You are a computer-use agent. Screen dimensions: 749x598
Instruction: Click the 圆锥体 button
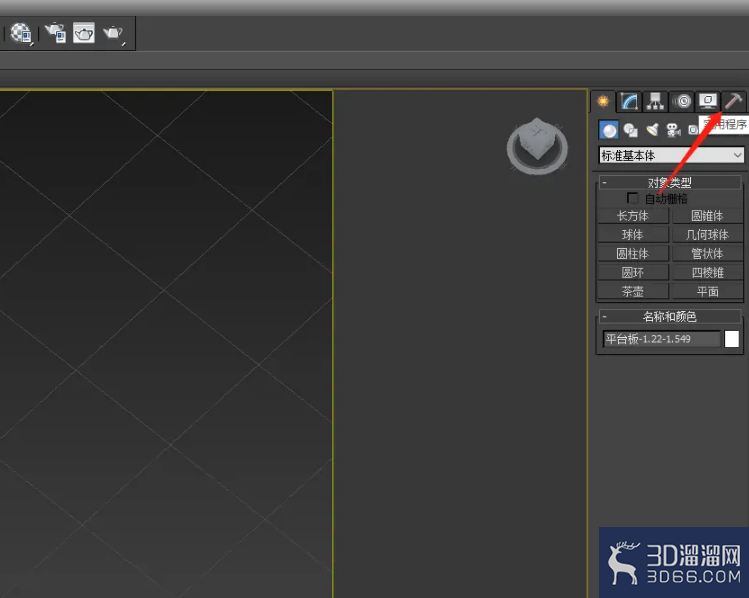707,216
